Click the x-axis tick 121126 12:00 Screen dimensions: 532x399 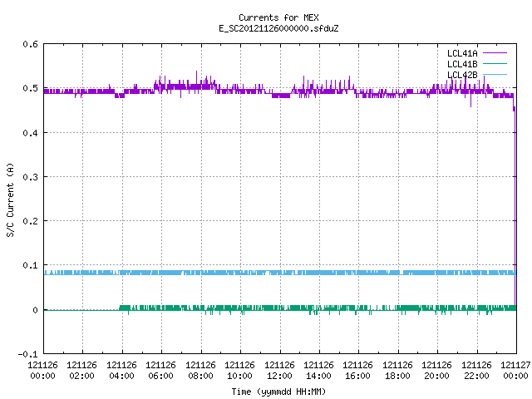point(279,370)
